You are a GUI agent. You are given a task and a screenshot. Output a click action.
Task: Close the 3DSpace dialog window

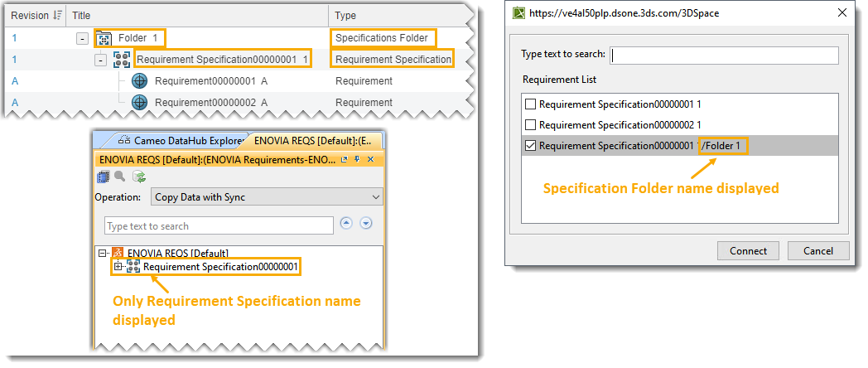(x=842, y=12)
